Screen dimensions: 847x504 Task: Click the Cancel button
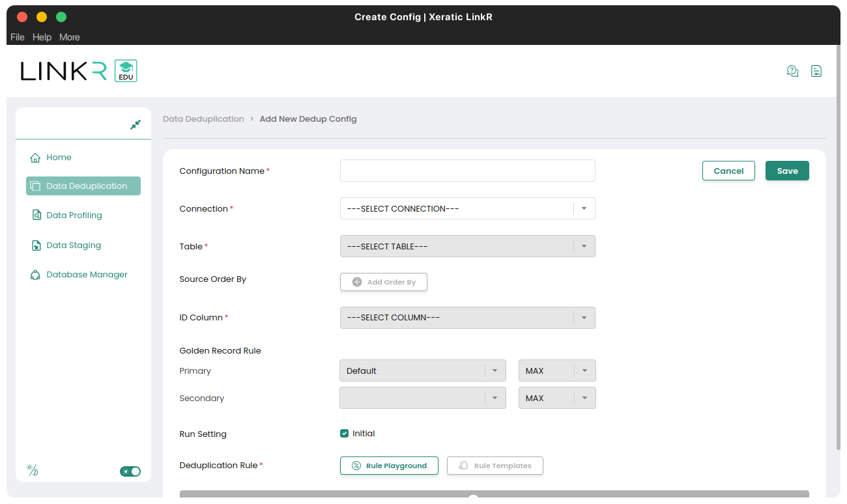[x=728, y=171]
